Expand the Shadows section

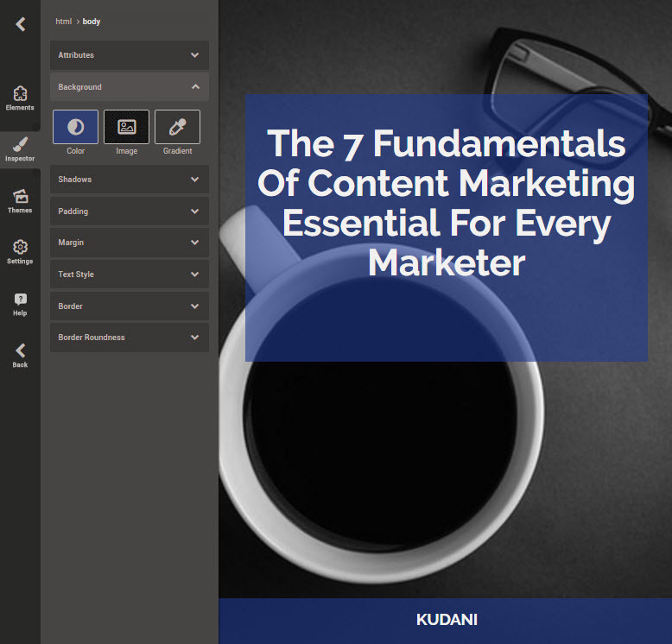click(130, 180)
